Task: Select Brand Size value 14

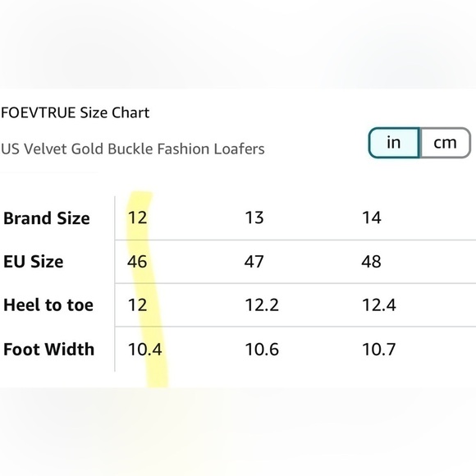Action: [x=371, y=217]
